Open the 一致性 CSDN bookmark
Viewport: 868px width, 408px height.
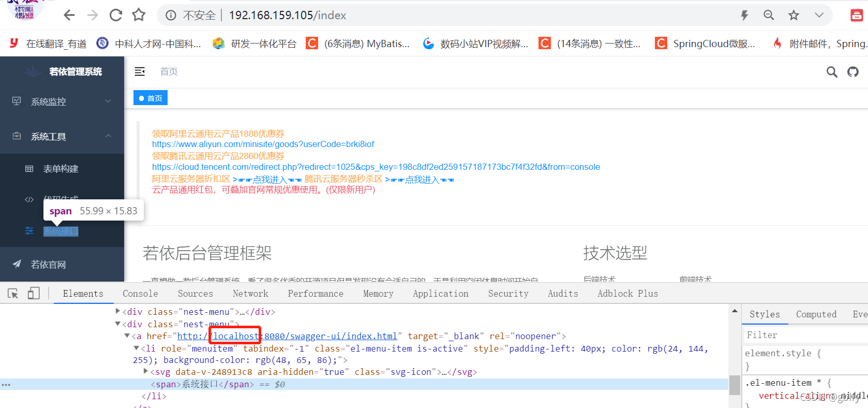click(590, 44)
